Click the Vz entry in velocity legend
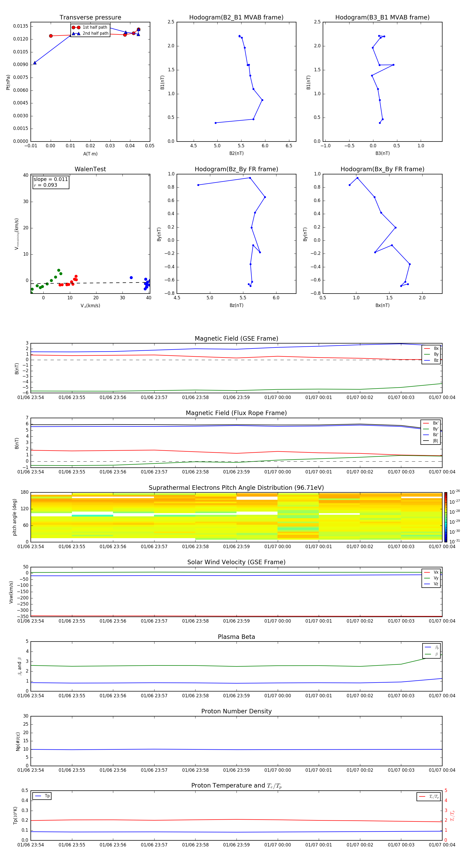Viewport: 473px width, 868px height. click(431, 584)
